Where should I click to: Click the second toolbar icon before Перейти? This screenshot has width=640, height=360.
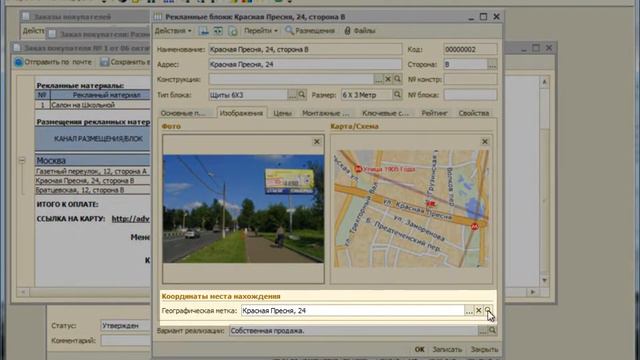pyautogui.click(x=218, y=31)
